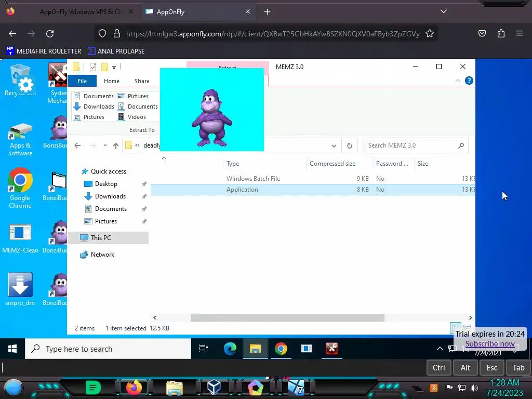Click the Type here to search box
The width and height of the screenshot is (532, 399).
(x=108, y=349)
